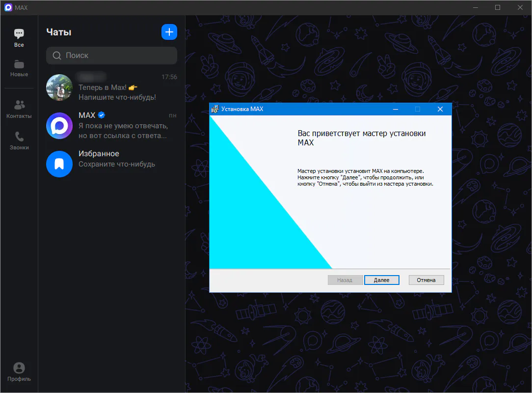Open the MAX official chat avatar
Image resolution: width=532 pixels, height=393 pixels.
pos(59,126)
